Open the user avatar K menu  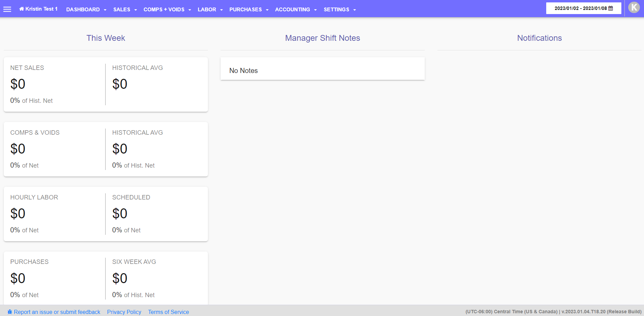(x=634, y=7)
